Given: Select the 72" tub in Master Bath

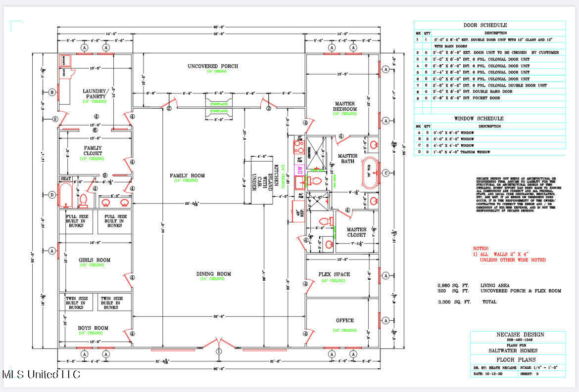Looking at the screenshot, I should pos(370,173).
